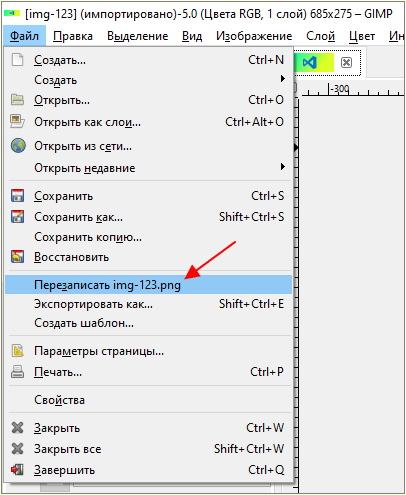Click the exit icon beside Завершить

(x=17, y=469)
